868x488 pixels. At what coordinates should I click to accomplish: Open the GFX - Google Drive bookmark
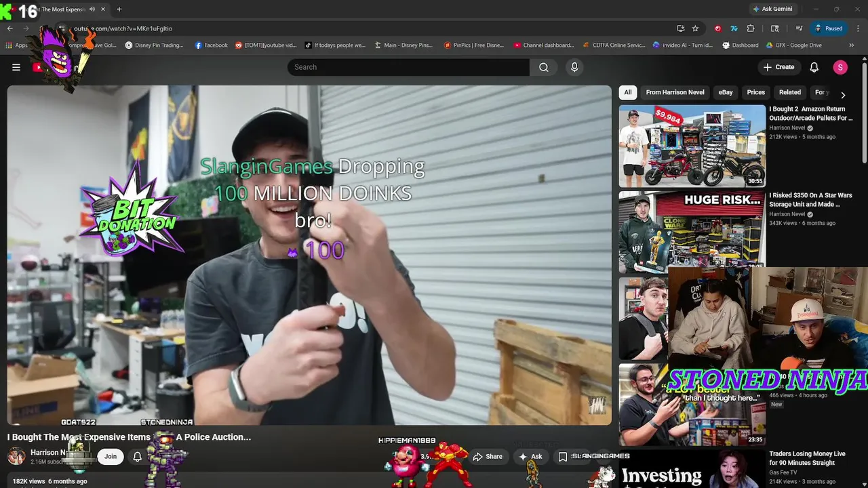(x=793, y=45)
